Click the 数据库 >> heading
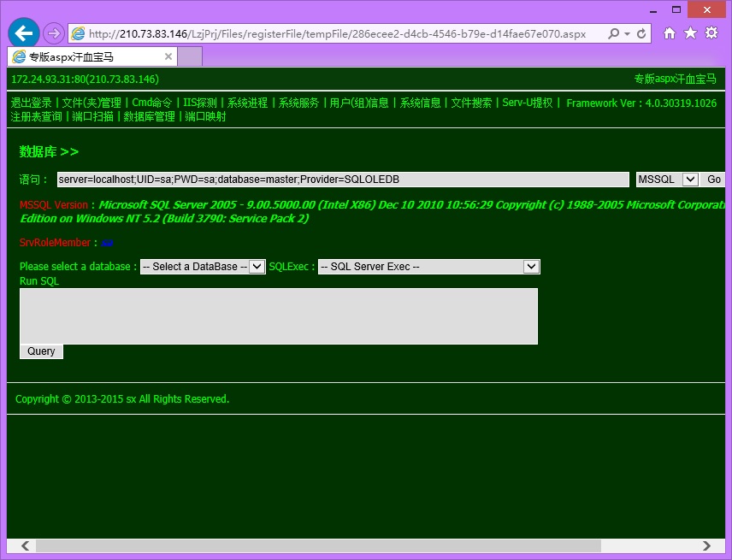 point(49,151)
